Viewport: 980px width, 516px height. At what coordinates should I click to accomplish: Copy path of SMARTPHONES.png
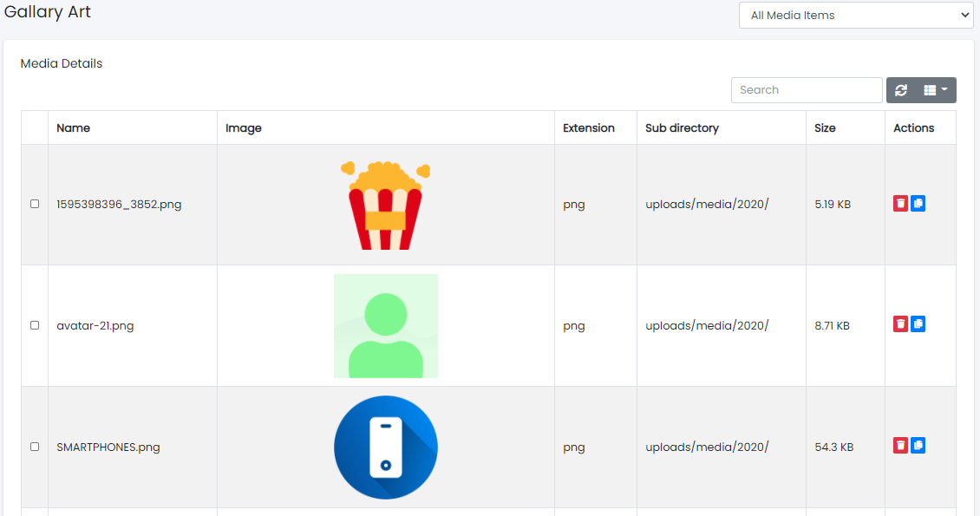[x=918, y=446]
